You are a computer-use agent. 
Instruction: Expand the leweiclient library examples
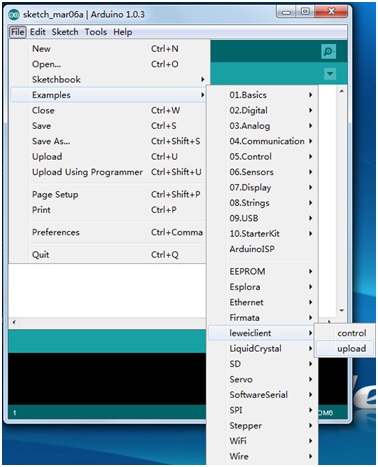pyautogui.click(x=262, y=333)
